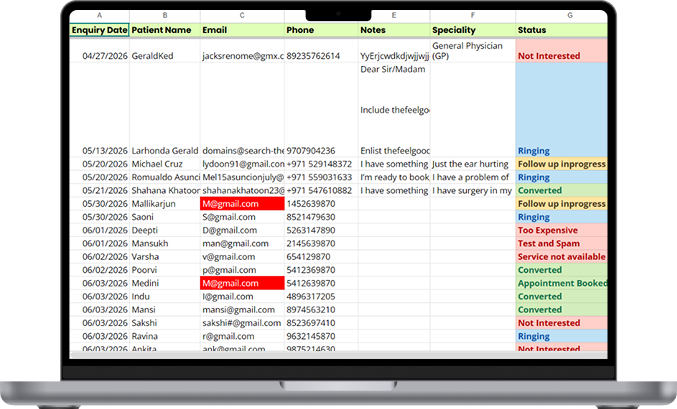Image resolution: width=677 pixels, height=409 pixels.
Task: Select the sakshi#@gmail.com email cell
Action: (x=242, y=323)
